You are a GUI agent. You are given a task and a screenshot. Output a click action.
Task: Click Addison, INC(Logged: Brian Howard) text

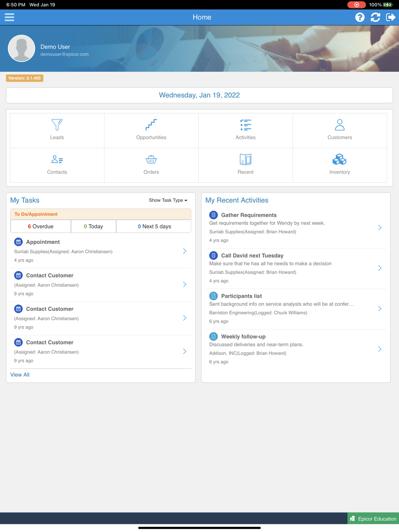coord(247,353)
